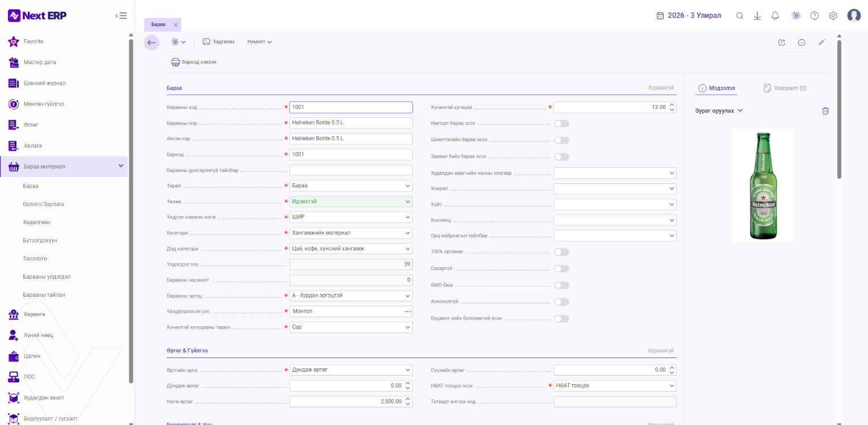Open the search magnifier icon

pos(740,16)
